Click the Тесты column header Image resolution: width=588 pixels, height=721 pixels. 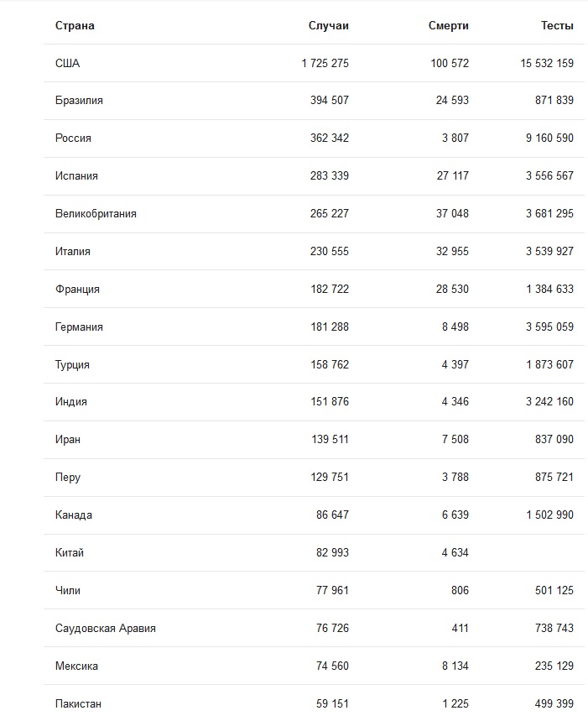[557, 26]
